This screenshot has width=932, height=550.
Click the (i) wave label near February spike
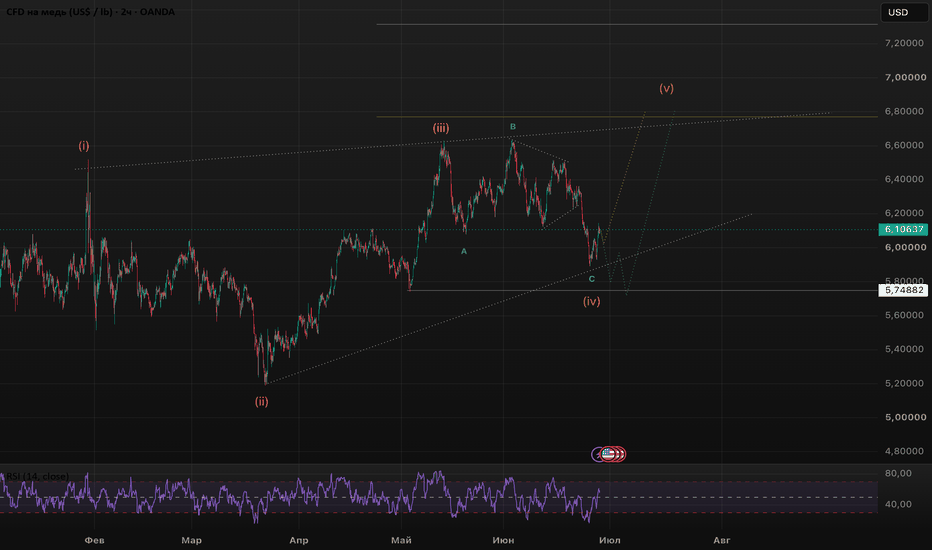click(x=84, y=146)
